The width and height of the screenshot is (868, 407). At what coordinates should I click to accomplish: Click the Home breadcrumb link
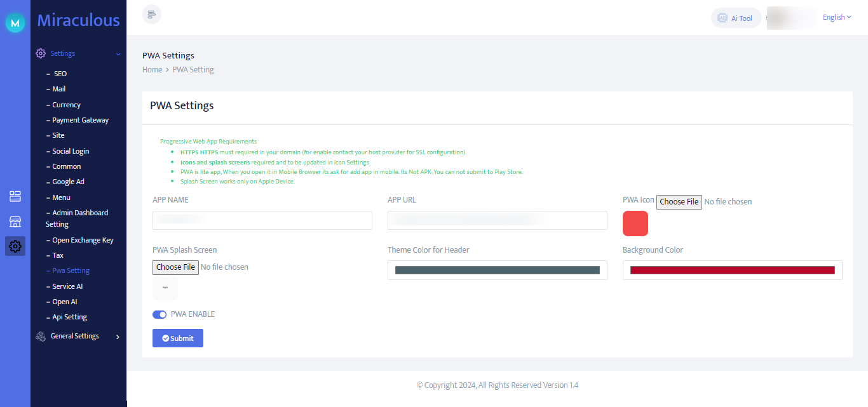click(x=153, y=70)
